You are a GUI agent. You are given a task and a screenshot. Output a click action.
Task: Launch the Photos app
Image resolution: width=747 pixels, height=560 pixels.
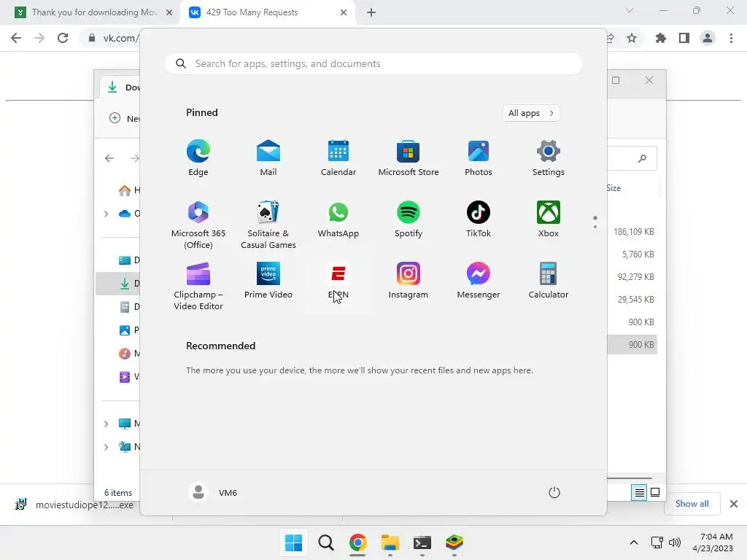[x=479, y=157]
